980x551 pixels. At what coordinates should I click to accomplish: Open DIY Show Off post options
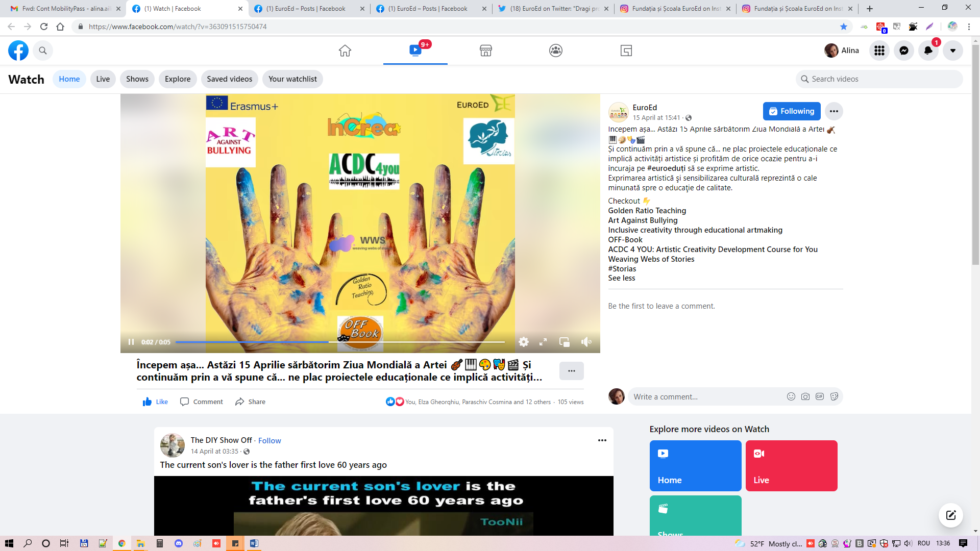[602, 440]
